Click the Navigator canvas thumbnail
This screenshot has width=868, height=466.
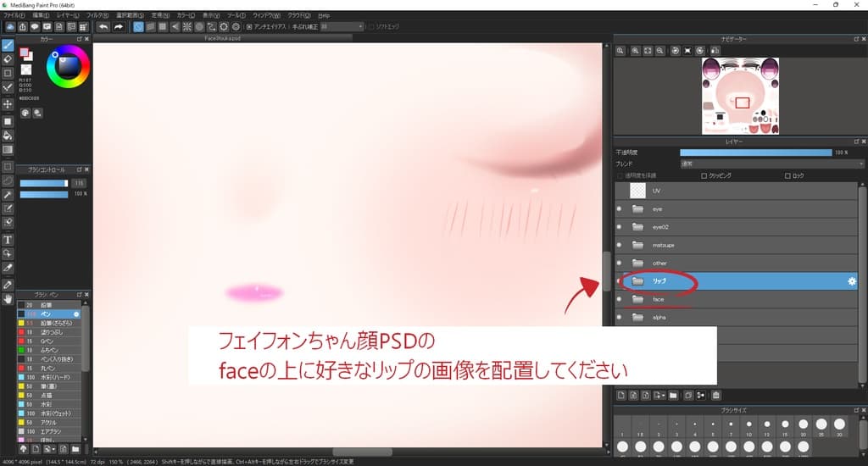tap(740, 96)
